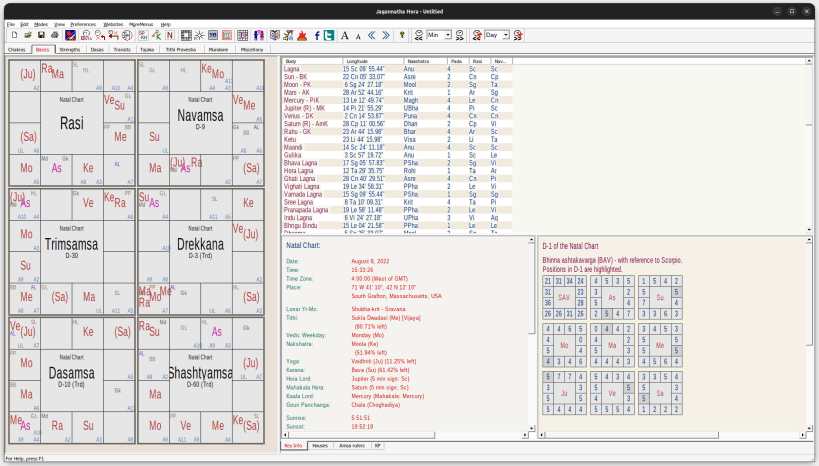
Task: Click the Body column header
Action: point(312,61)
